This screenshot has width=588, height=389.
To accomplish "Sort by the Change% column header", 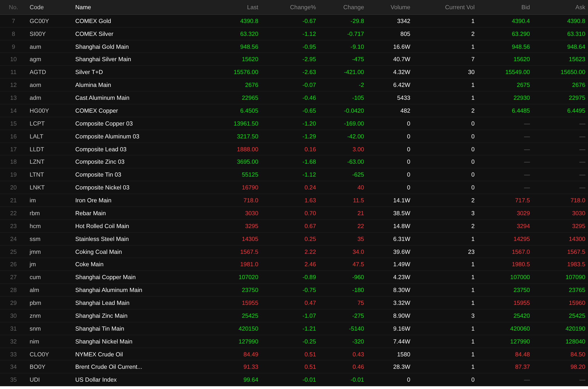I will [303, 7].
